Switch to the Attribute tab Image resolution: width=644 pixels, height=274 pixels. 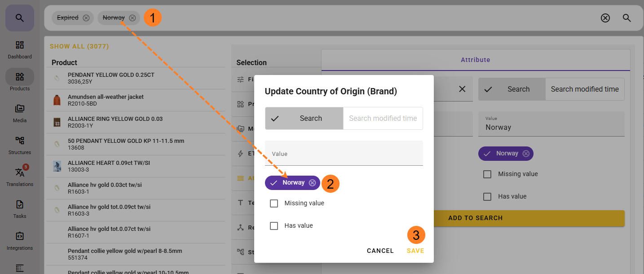click(475, 60)
